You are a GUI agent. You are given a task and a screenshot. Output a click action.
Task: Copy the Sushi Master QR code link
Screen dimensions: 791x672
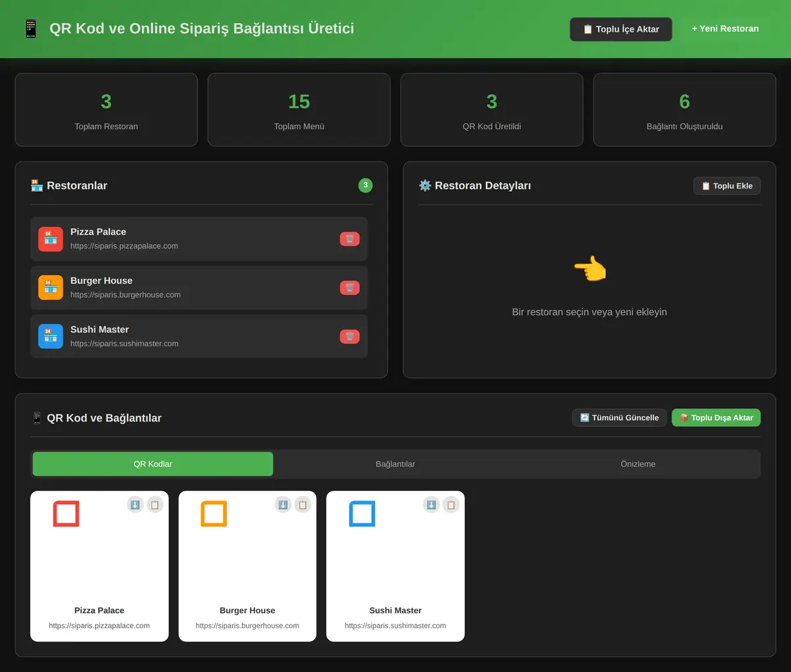pos(451,504)
